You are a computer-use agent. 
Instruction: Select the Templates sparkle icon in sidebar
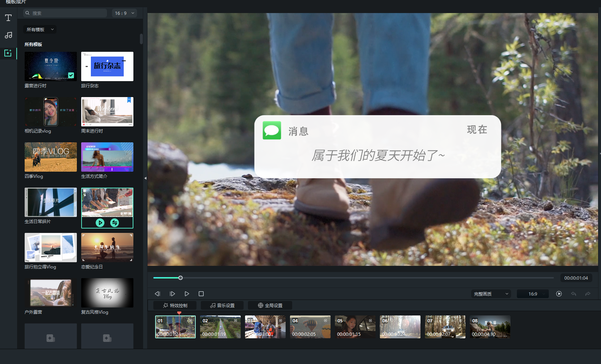tap(8, 53)
